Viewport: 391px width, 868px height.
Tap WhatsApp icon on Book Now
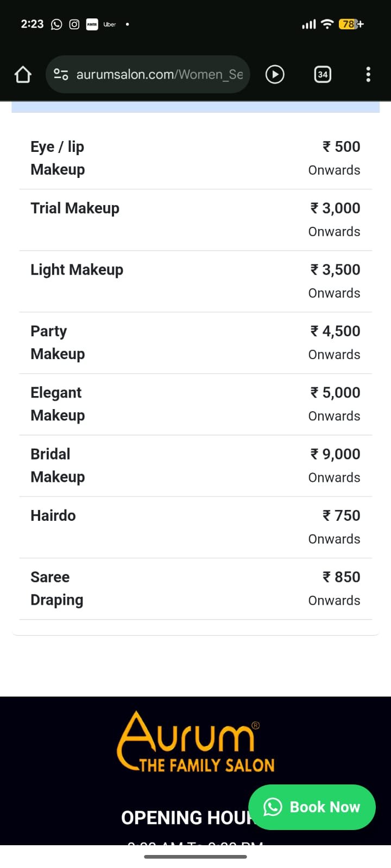273,807
